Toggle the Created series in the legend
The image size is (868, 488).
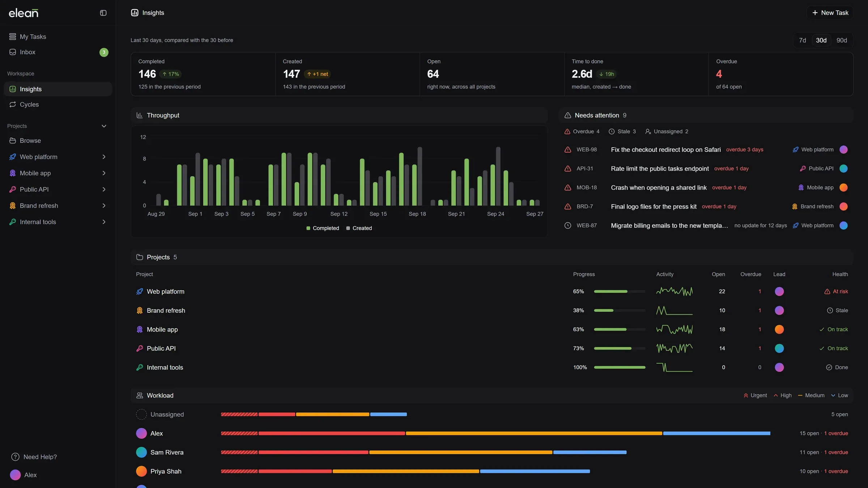click(x=359, y=228)
